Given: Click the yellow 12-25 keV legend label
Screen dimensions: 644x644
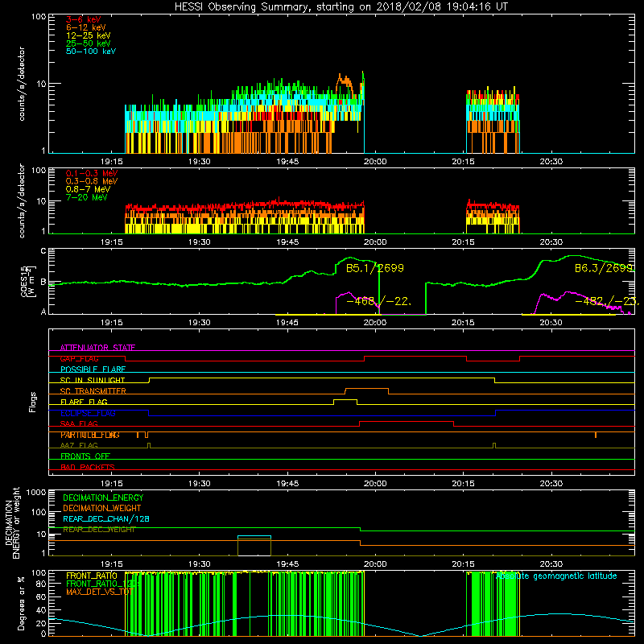Looking at the screenshot, I should 89,35.
